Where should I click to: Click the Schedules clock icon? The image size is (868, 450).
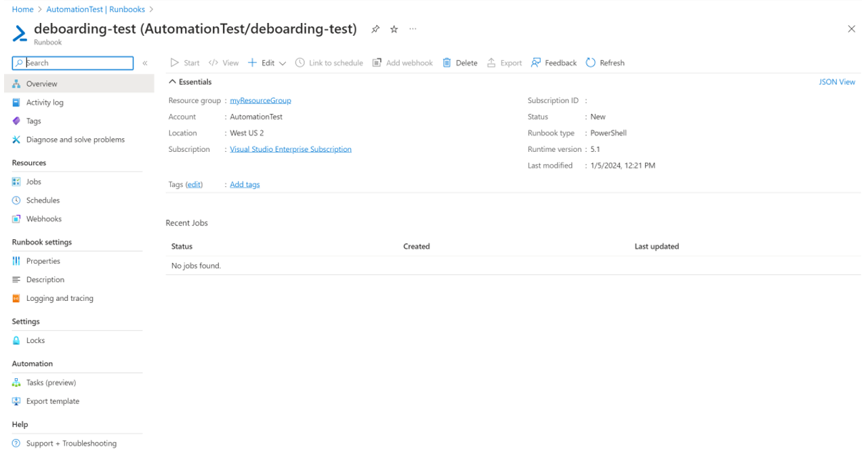tap(16, 201)
